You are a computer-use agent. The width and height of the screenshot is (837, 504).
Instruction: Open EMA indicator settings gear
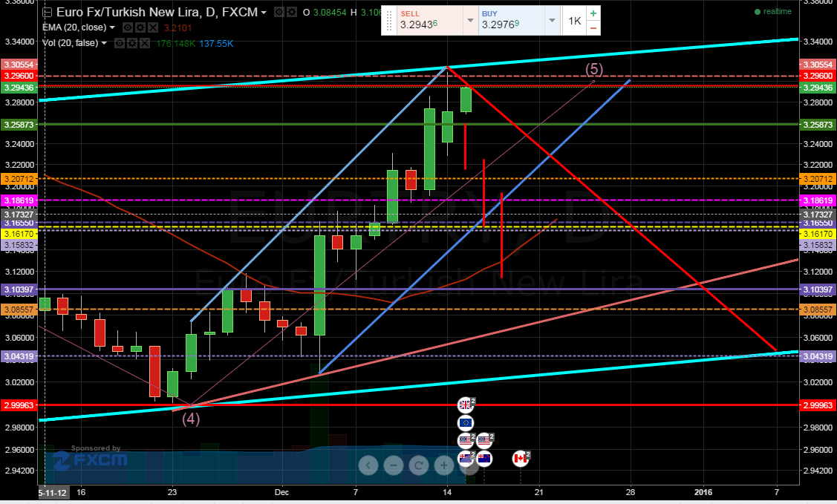[140, 27]
